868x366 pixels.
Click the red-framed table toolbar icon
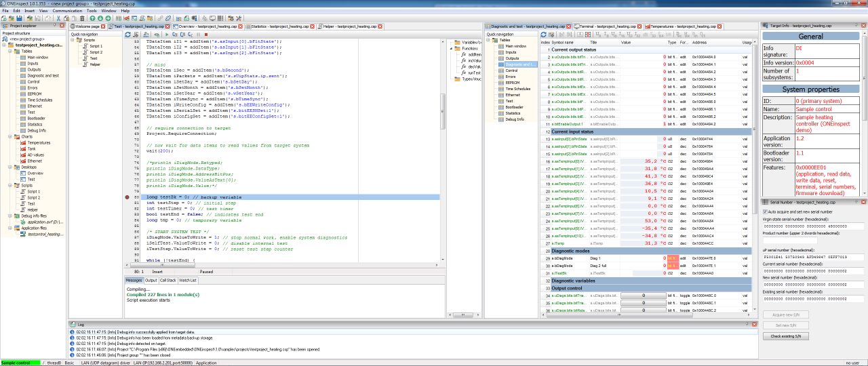pyautogui.click(x=588, y=34)
